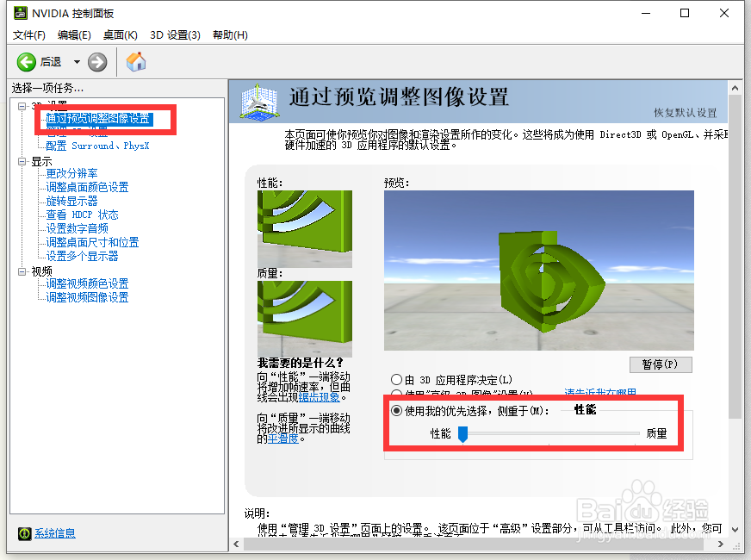The image size is (751, 560).
Task: Open the 编辑(E) menu
Action: [74, 35]
